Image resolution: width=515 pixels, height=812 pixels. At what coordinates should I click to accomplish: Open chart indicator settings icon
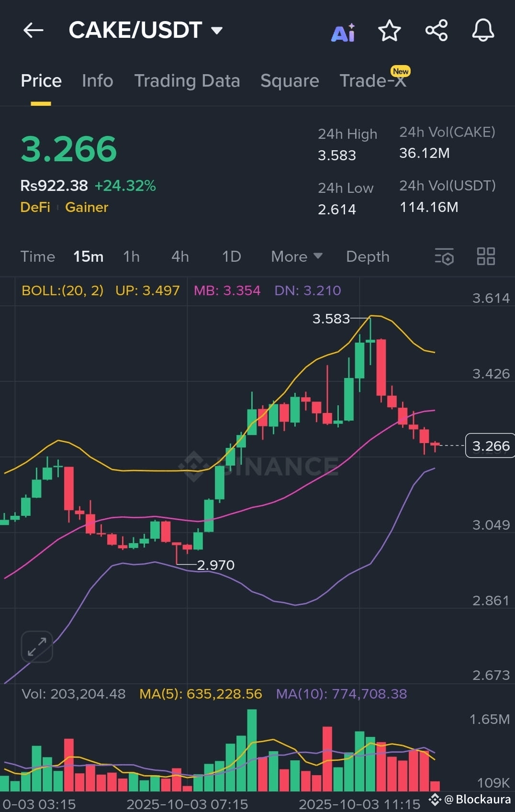(x=444, y=256)
